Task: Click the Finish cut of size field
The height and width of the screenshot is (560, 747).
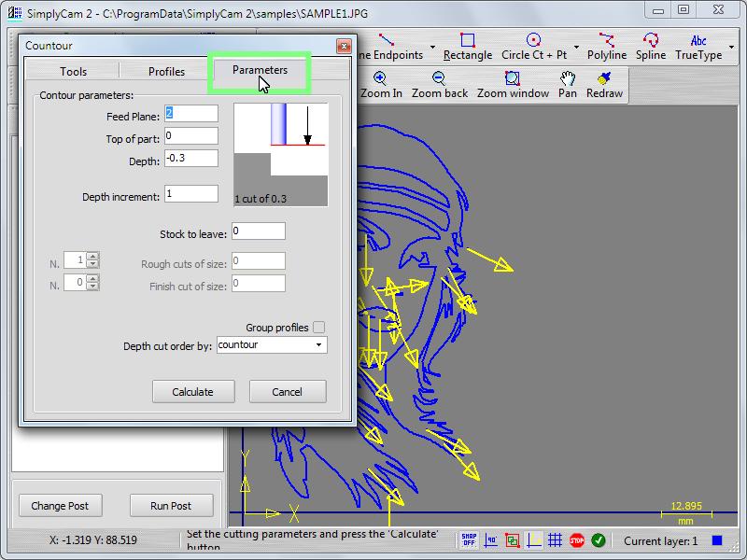Action: (259, 284)
